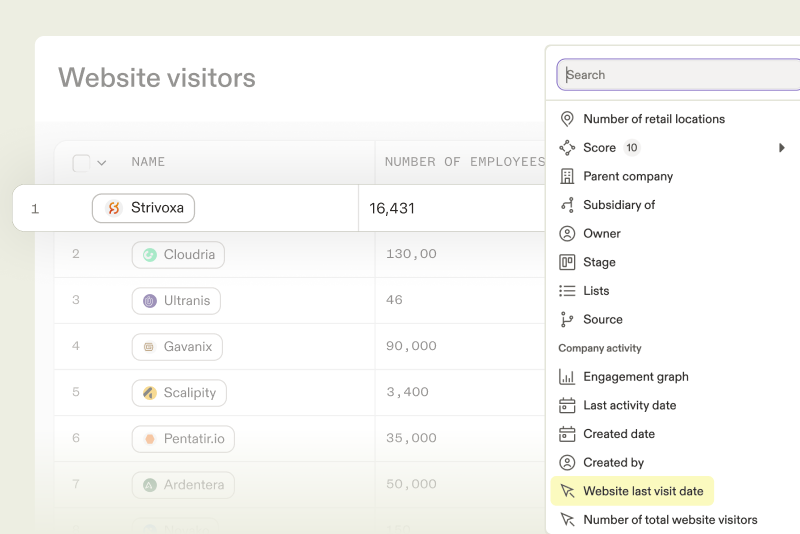Click the map pin icon for retail locations
Viewport: 800px width, 534px height.
coord(567,119)
